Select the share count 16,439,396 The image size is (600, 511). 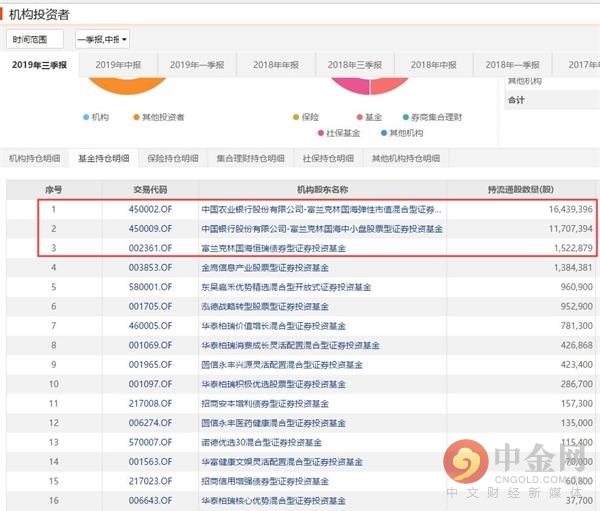pos(571,209)
